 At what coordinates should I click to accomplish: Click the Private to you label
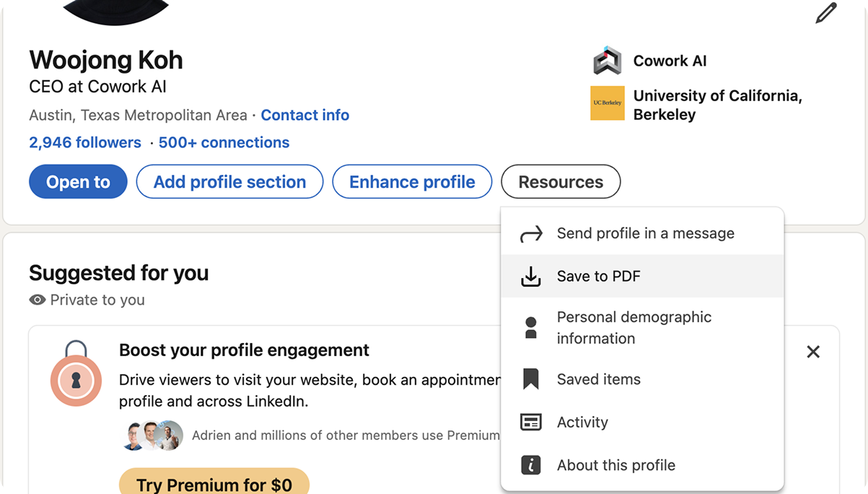click(x=97, y=300)
